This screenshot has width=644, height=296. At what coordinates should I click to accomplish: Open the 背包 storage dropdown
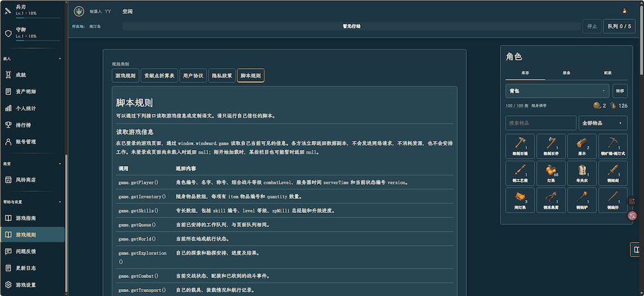tap(557, 91)
